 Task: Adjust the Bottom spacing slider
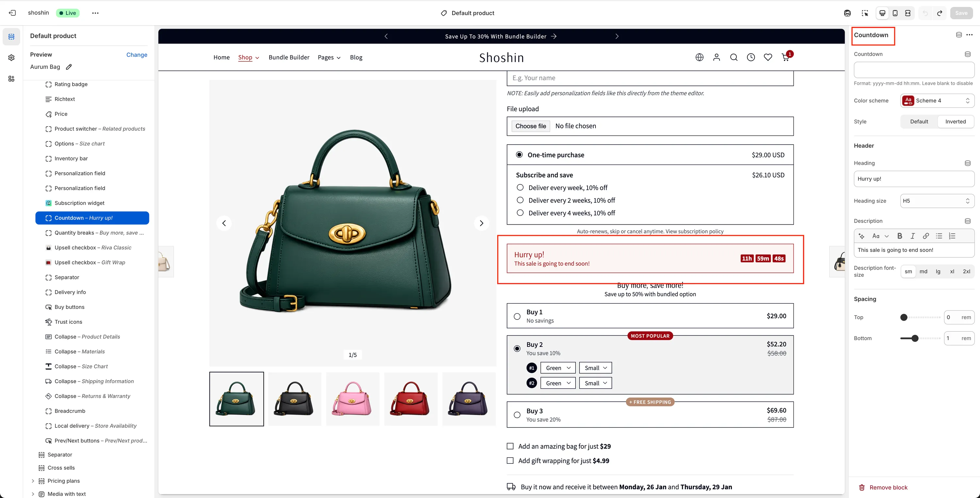(x=915, y=338)
